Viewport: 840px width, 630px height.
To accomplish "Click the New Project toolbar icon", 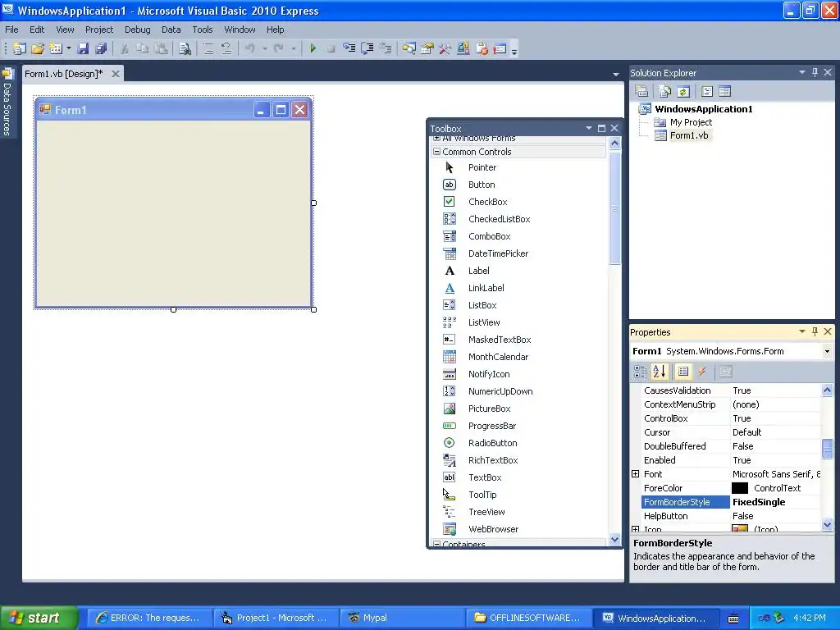I will coord(20,48).
